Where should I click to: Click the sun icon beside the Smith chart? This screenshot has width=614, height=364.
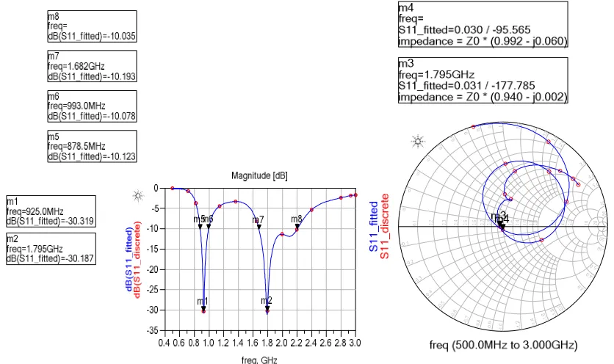pos(418,142)
